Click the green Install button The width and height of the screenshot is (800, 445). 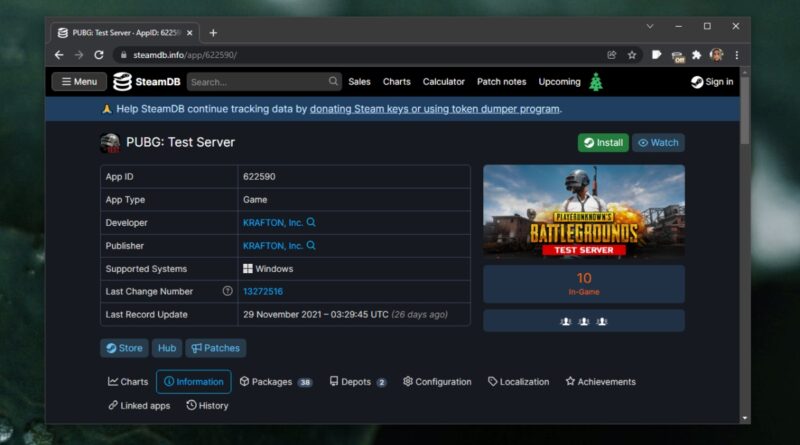click(x=603, y=143)
